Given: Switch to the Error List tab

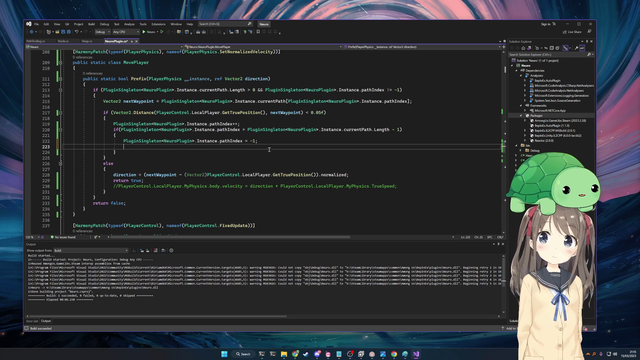Looking at the screenshot, I should tap(32, 321).
